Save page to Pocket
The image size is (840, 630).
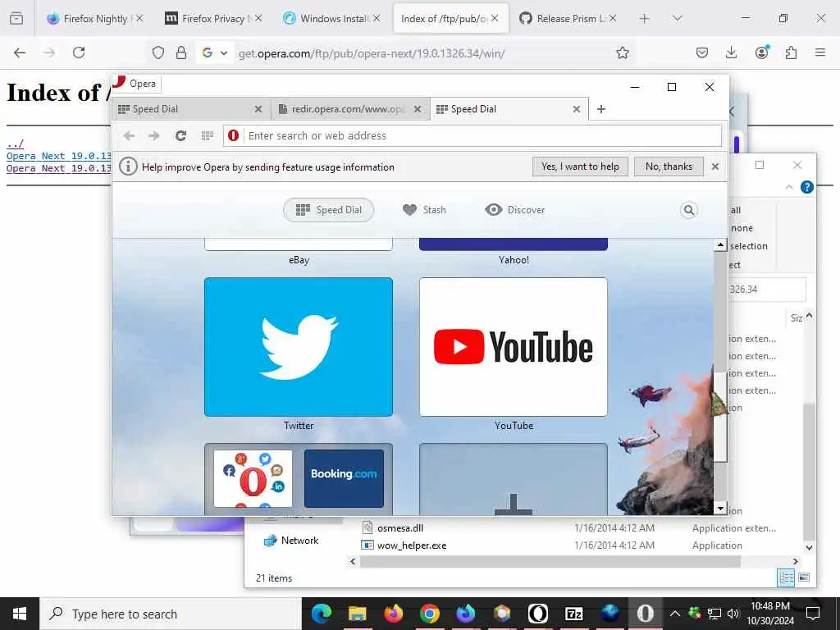702,52
